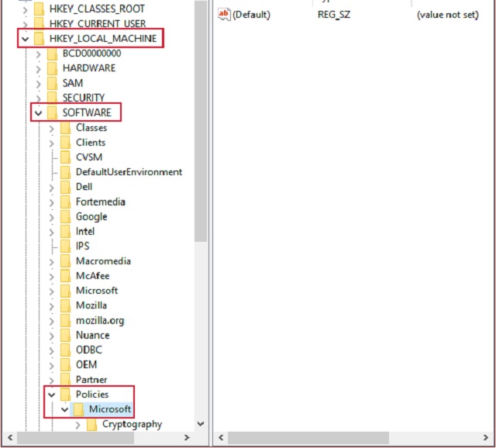Click the CVSM folder icon
The height and width of the screenshot is (448, 496).
pyautogui.click(x=65, y=157)
